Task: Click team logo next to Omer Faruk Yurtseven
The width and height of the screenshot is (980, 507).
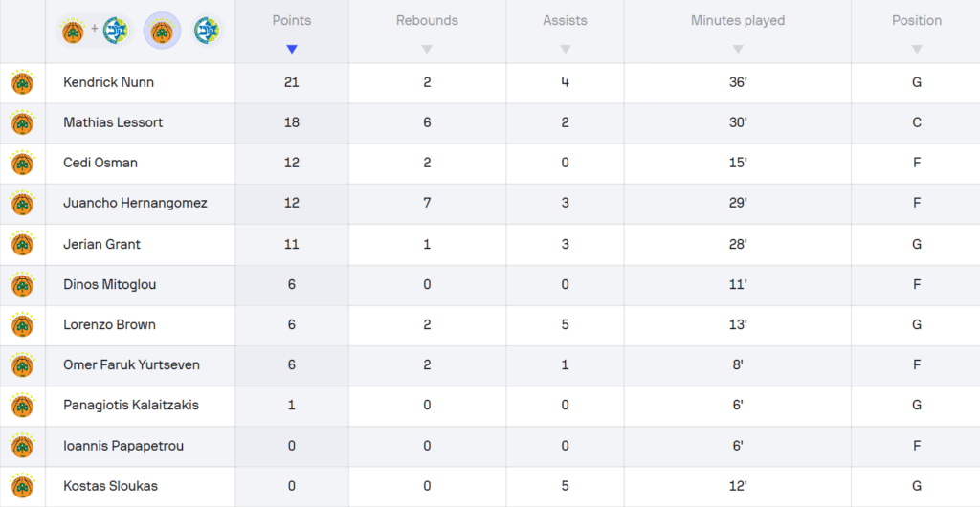Action: click(22, 364)
